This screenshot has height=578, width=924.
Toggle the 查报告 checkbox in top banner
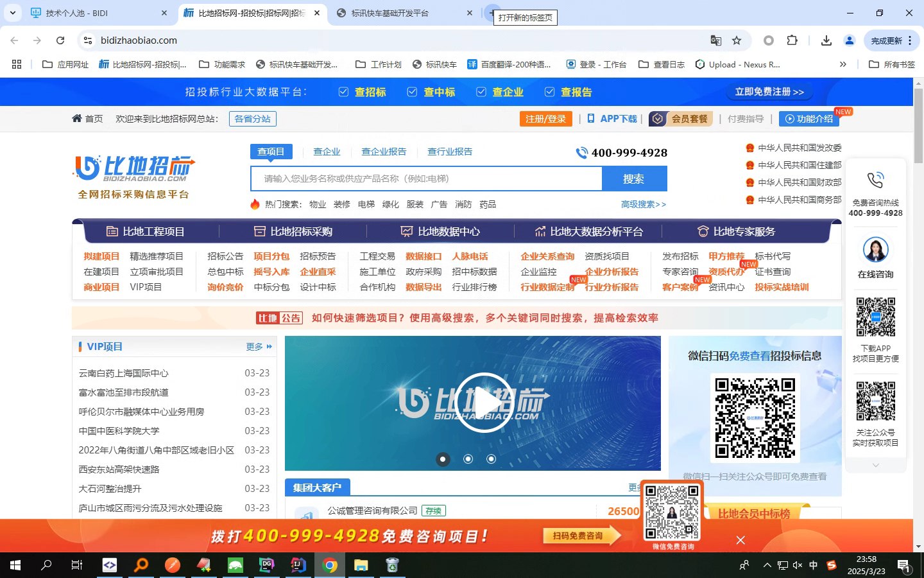550,92
